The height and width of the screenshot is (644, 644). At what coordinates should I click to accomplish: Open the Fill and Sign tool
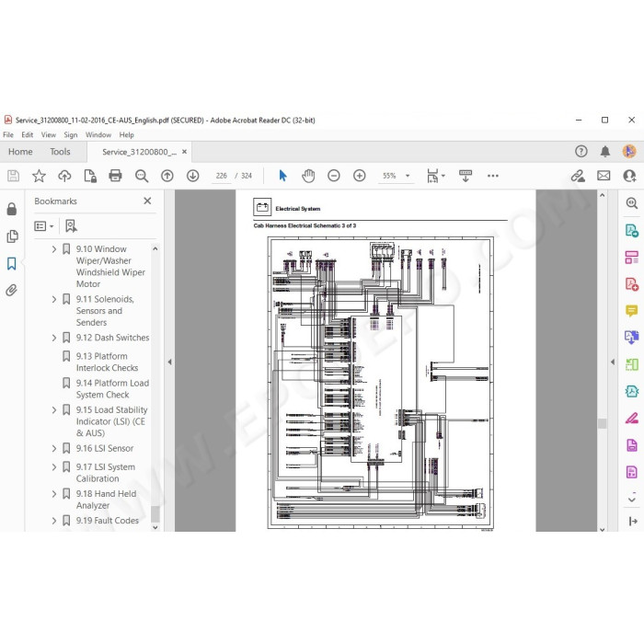[x=631, y=419]
